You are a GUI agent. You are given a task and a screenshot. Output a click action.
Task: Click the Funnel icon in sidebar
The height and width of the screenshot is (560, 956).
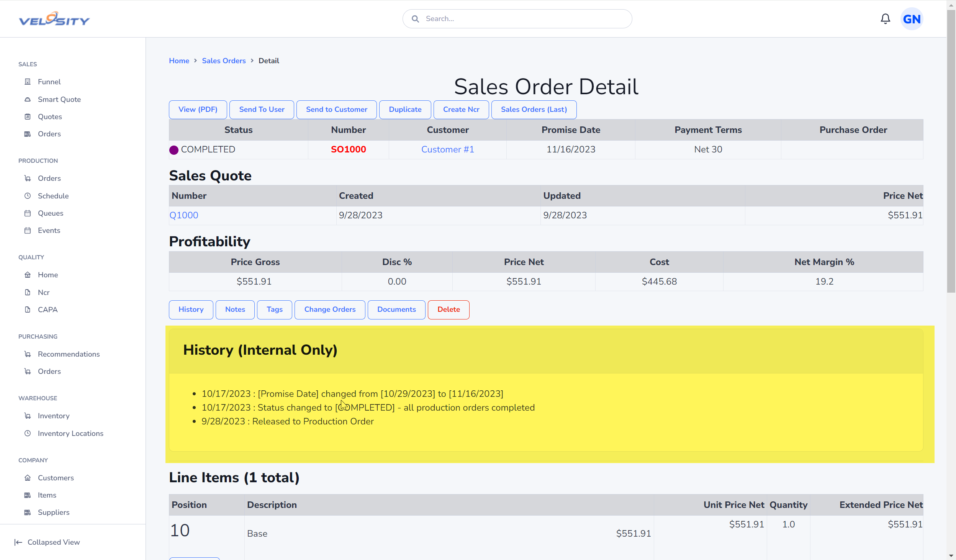click(28, 82)
